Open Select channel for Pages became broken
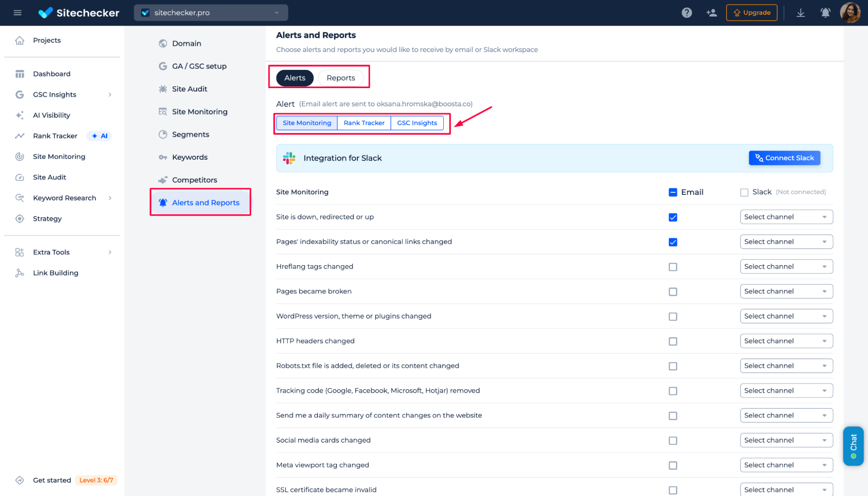The height and width of the screenshot is (496, 868). pyautogui.click(x=786, y=291)
